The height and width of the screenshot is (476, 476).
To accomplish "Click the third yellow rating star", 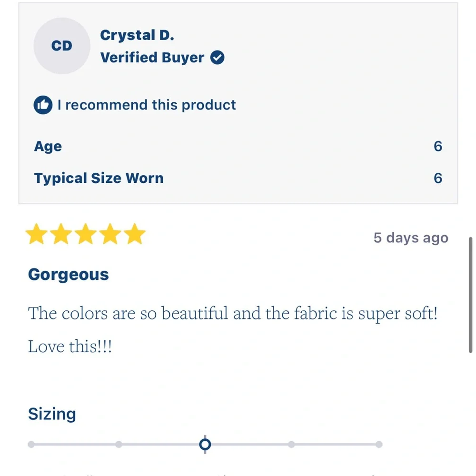I will point(86,234).
